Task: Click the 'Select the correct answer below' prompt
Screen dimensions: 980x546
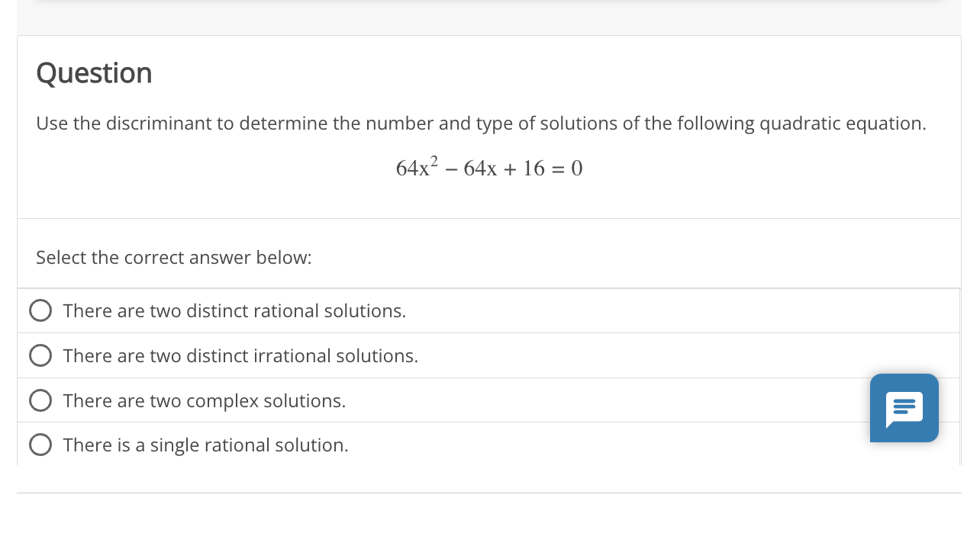Action: (x=173, y=257)
